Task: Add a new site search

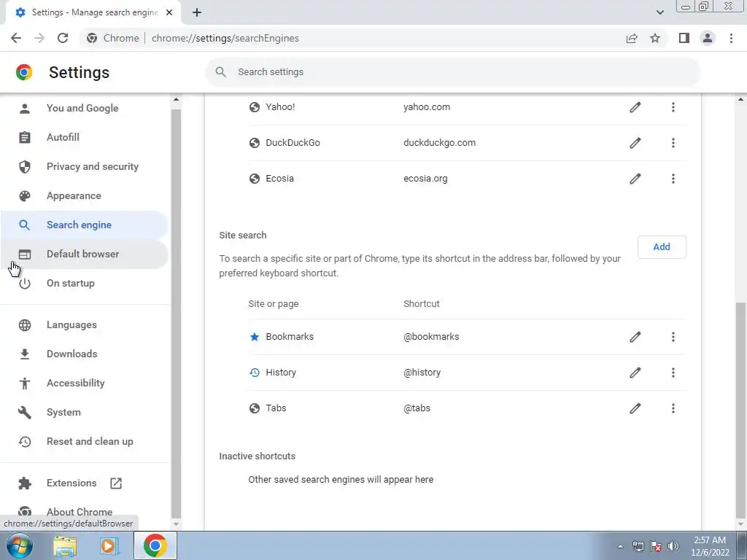Action: 662,246
